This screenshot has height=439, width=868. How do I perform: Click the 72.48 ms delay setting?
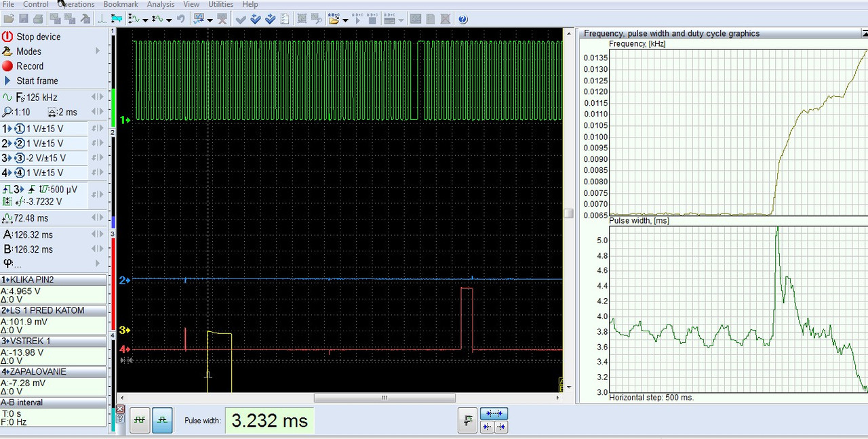(x=31, y=218)
